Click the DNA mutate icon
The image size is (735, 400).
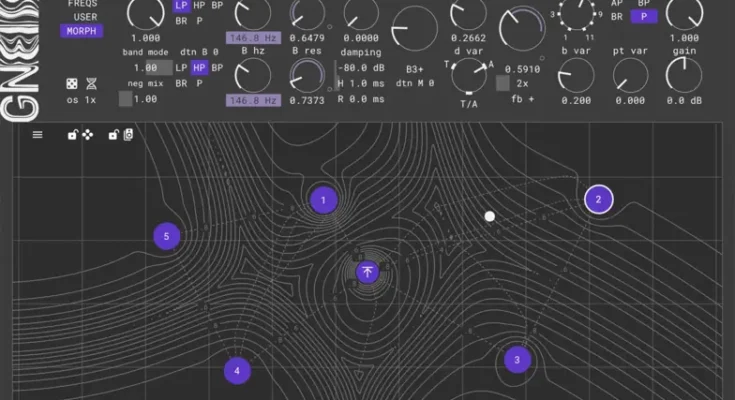pyautogui.click(x=91, y=83)
